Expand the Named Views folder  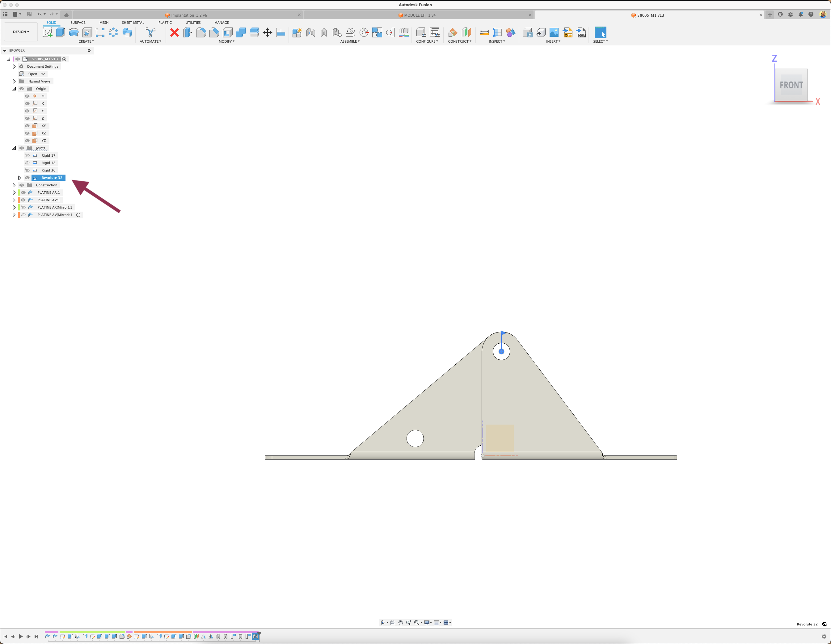(14, 82)
